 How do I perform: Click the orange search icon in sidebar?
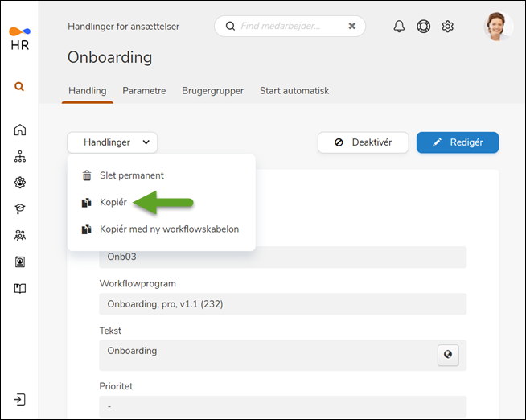[x=19, y=87]
